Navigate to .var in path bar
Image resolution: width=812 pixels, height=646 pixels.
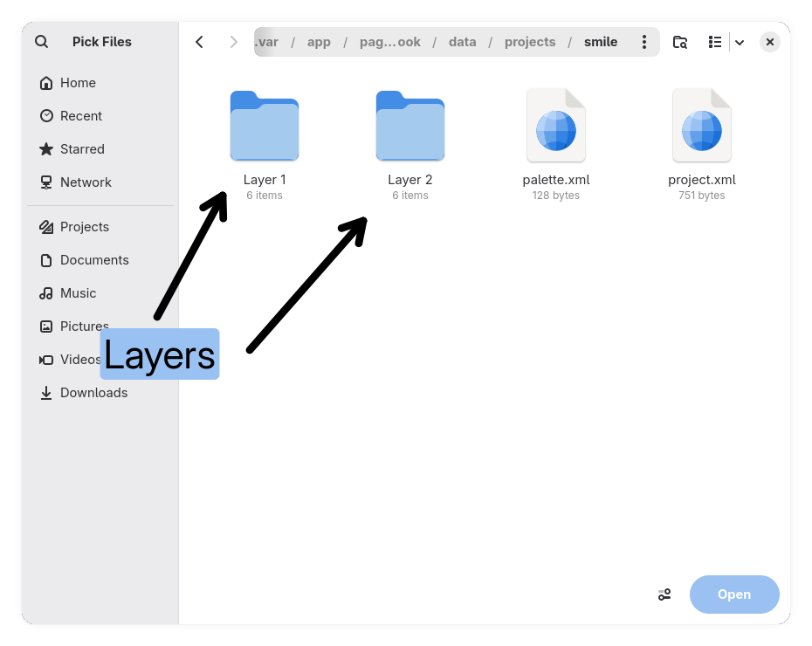267,42
